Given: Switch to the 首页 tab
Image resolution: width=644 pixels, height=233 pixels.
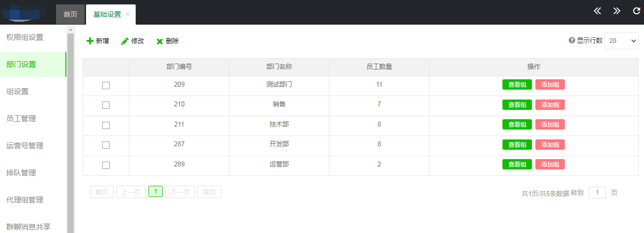Looking at the screenshot, I should pyautogui.click(x=70, y=14).
